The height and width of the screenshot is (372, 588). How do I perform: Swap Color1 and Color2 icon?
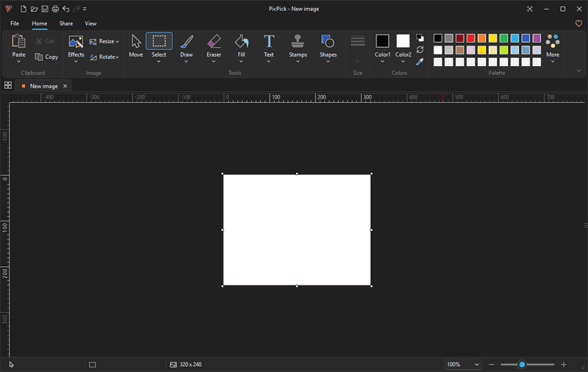(x=420, y=49)
